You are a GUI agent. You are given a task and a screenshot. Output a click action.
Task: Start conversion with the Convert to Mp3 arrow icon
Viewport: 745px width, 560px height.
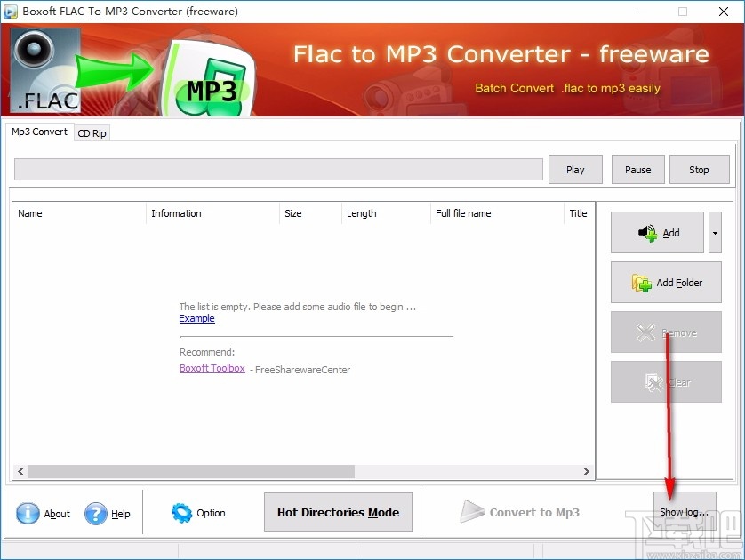[474, 511]
